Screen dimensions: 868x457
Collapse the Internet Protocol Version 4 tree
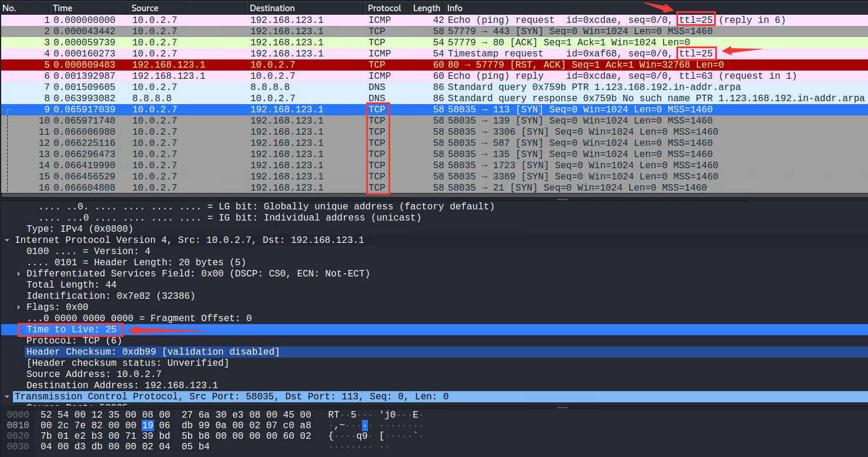(6, 240)
